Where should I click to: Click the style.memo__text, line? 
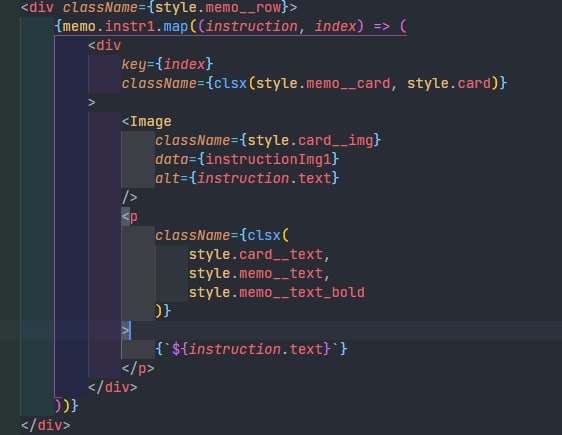[x=259, y=274]
